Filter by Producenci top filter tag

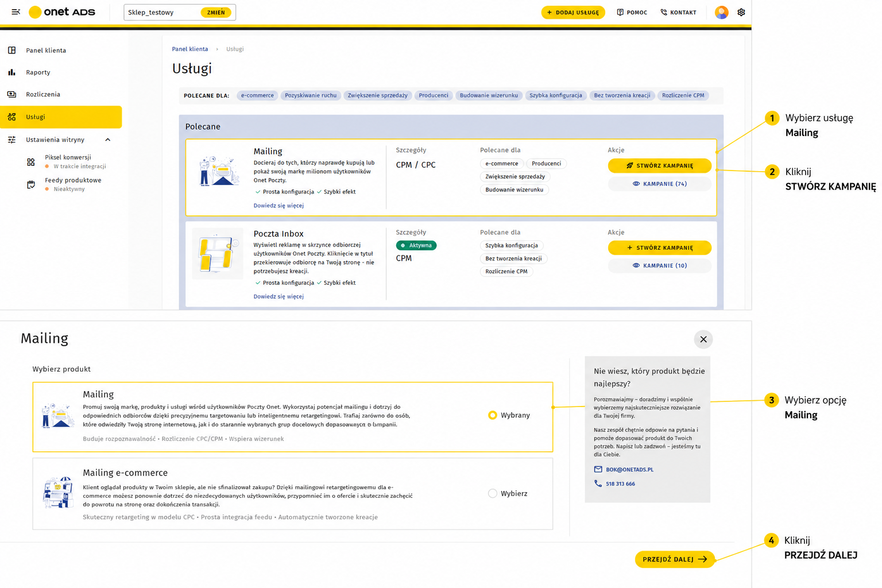pos(434,95)
